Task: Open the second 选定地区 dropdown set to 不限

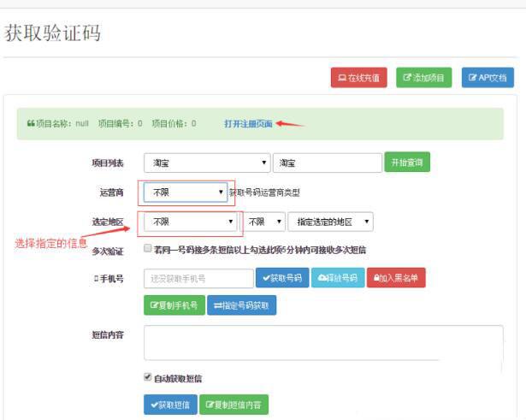Action: (264, 222)
